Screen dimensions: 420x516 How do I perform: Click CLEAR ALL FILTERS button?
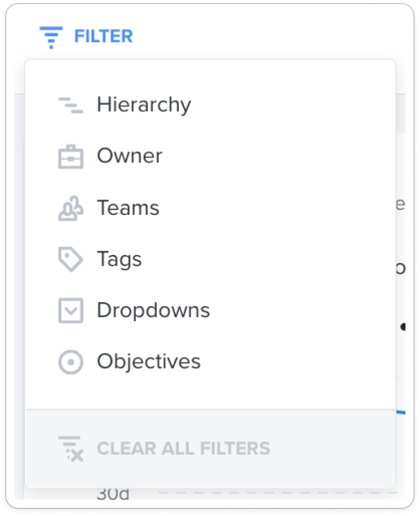pos(211,448)
